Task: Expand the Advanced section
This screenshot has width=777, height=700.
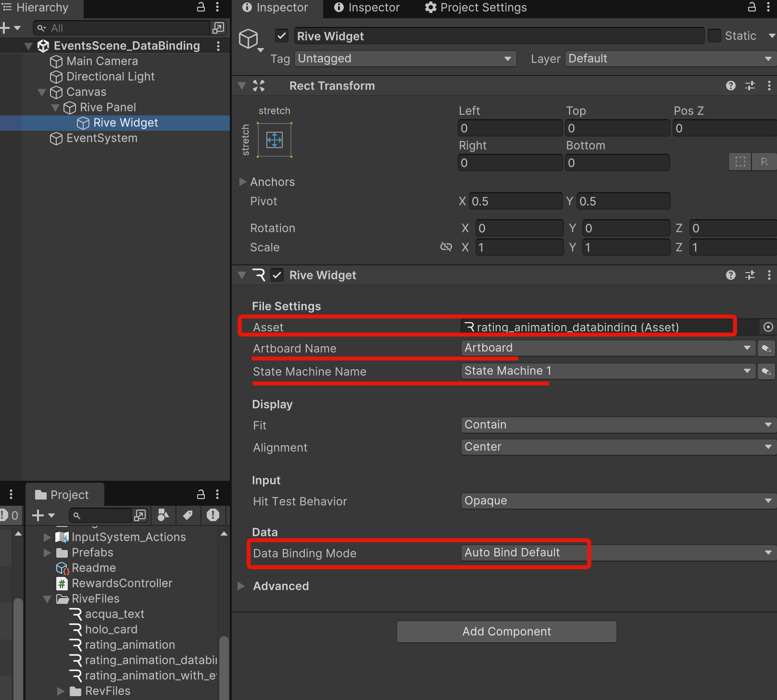Action: tap(242, 586)
